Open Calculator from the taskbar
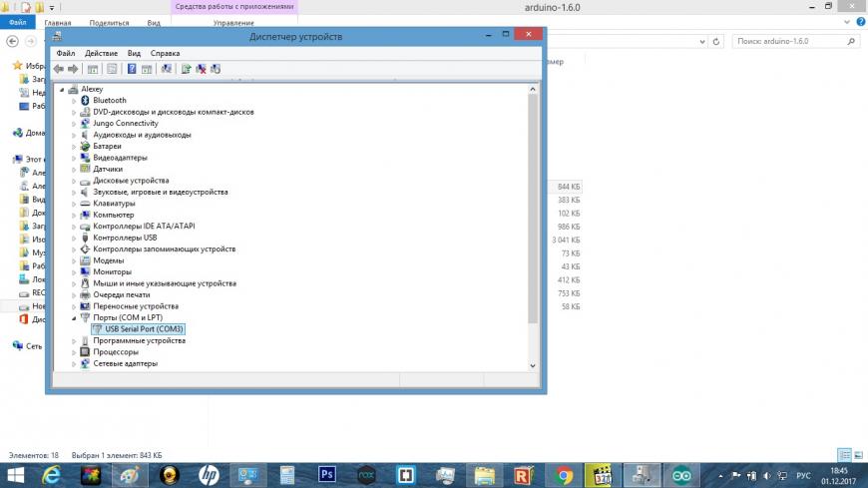Screen dimensions: 868x488 coord(286,476)
